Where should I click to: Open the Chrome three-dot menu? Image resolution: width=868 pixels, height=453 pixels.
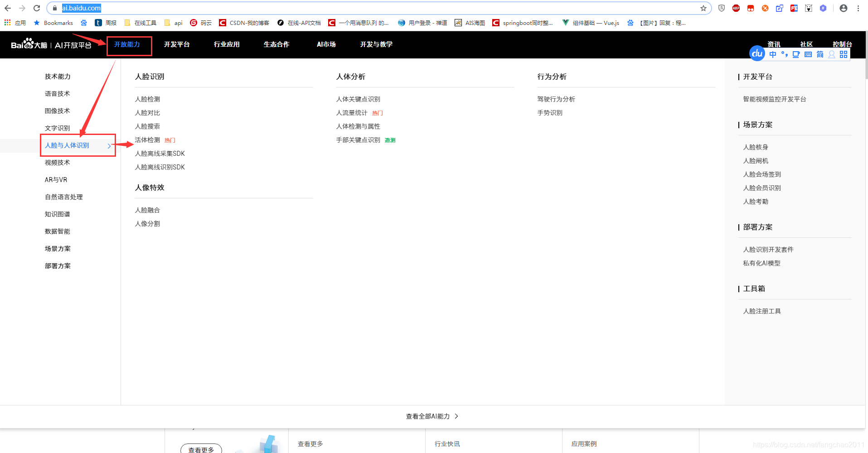click(858, 8)
